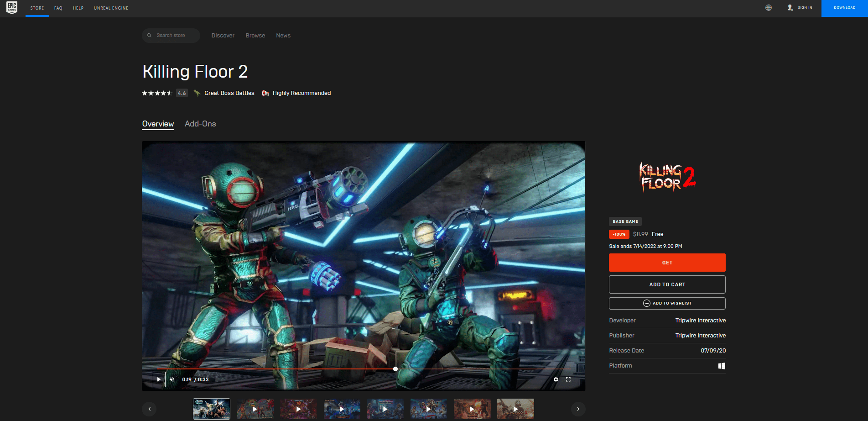
Task: Click the blue Download button
Action: click(845, 8)
